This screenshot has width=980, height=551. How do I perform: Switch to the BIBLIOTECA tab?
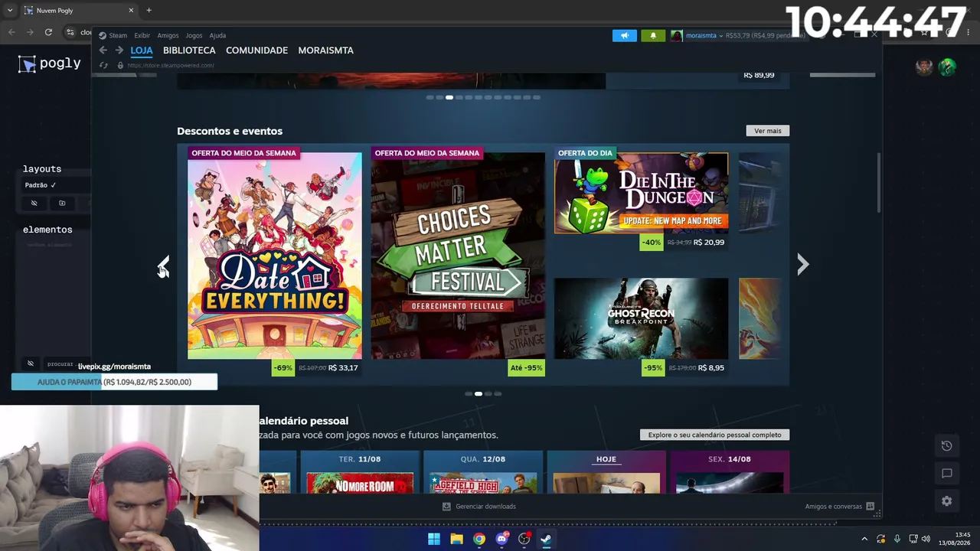tap(189, 51)
